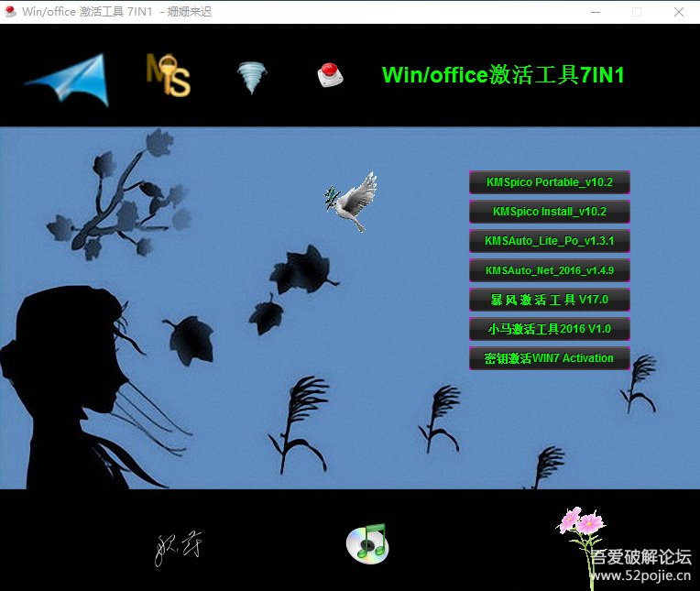700x591 pixels.
Task: Run 小马激活工具2016 V1.0
Action: tap(550, 329)
